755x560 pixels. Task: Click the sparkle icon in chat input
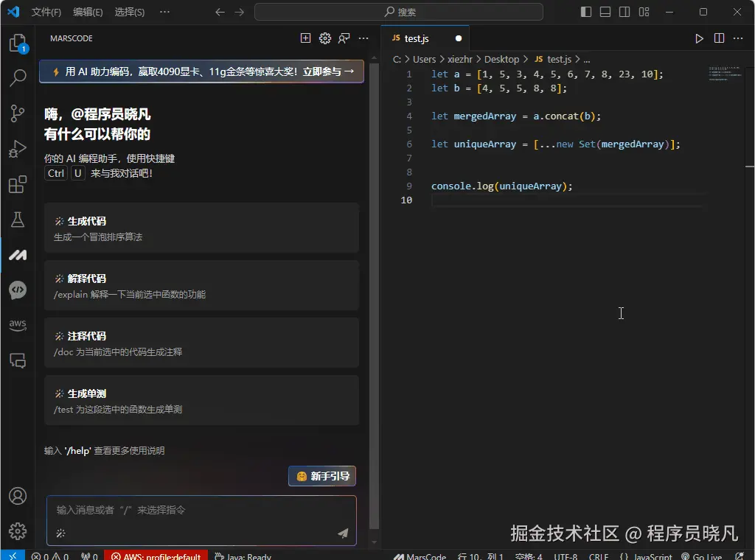60,533
